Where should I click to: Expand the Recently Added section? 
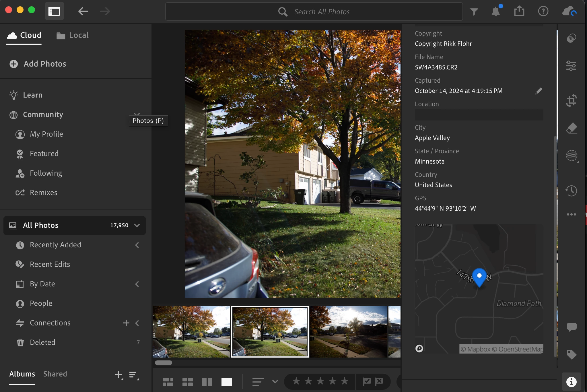137,245
